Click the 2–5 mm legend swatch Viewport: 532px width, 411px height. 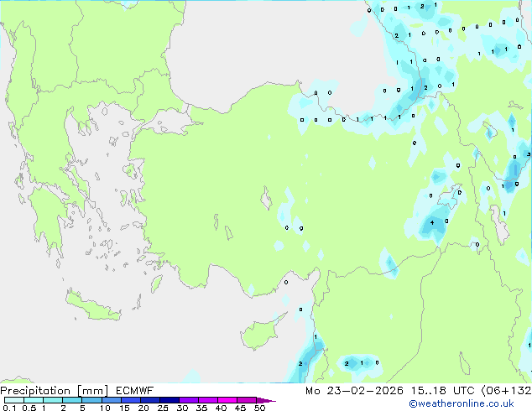click(72, 400)
